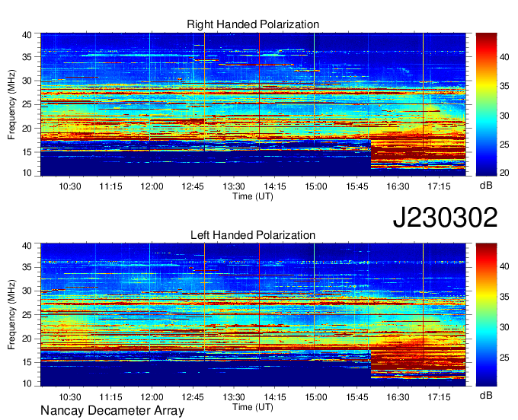Click 'Frequency (MHz)' axis label of Right Handed plot

point(11,104)
